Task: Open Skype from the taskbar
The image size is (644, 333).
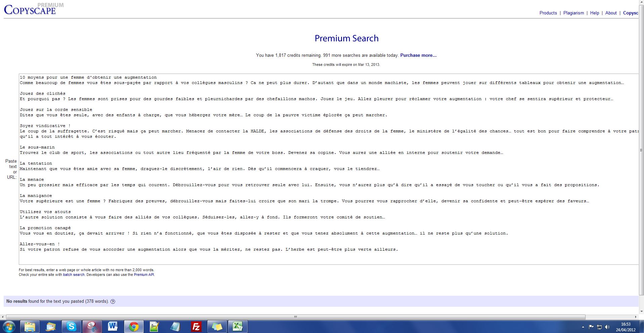Action: coord(71,326)
